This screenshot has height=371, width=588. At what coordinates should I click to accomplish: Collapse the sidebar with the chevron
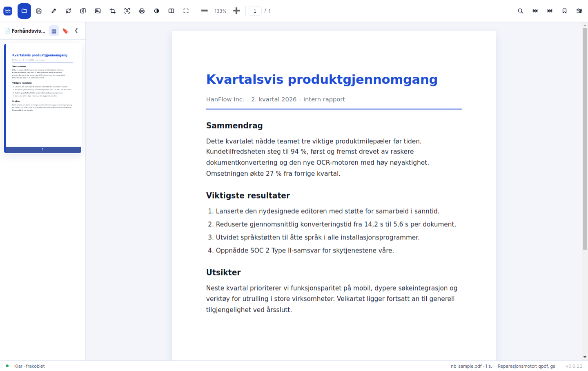(x=76, y=31)
